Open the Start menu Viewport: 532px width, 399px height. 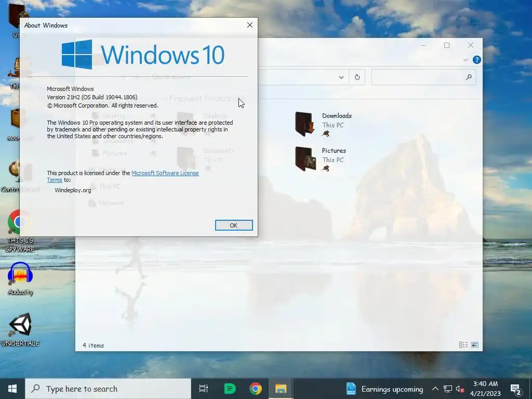point(12,389)
